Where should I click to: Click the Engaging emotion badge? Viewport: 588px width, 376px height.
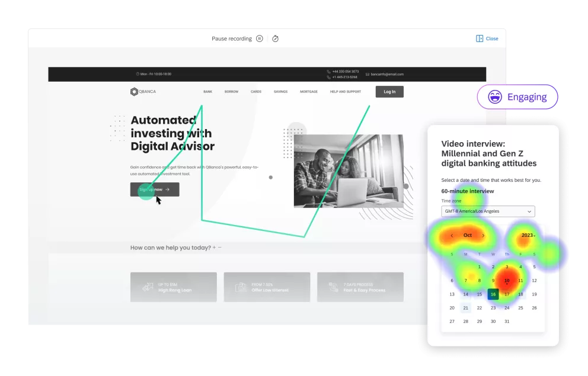[x=517, y=97]
